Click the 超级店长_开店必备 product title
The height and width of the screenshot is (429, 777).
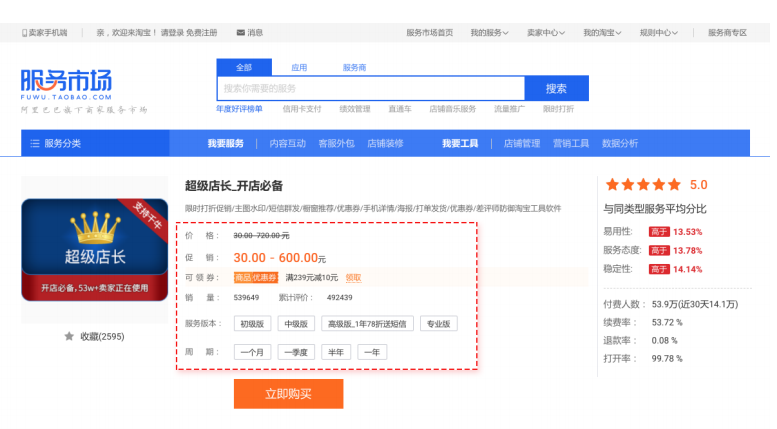[x=234, y=186]
